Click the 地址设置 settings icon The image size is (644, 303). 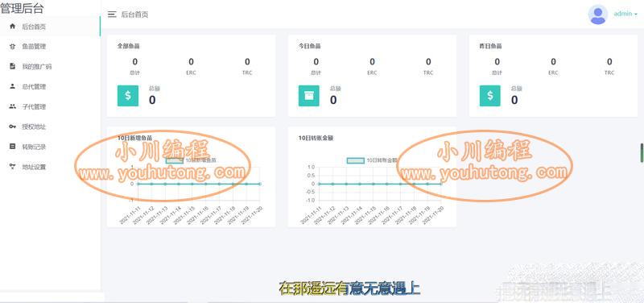click(12, 167)
